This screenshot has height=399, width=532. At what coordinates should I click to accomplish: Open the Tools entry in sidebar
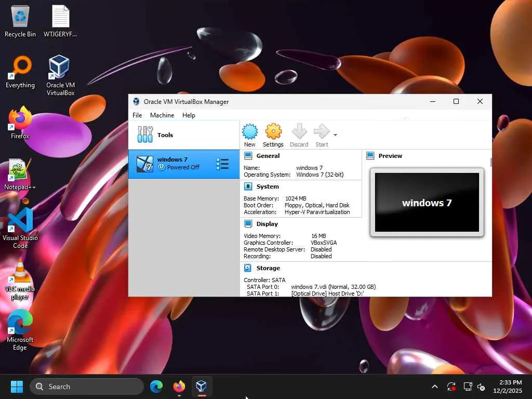pyautogui.click(x=184, y=135)
